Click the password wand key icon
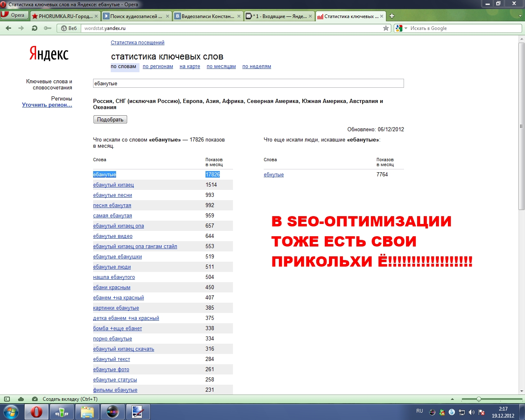This screenshot has width=525, height=420. pos(48,28)
